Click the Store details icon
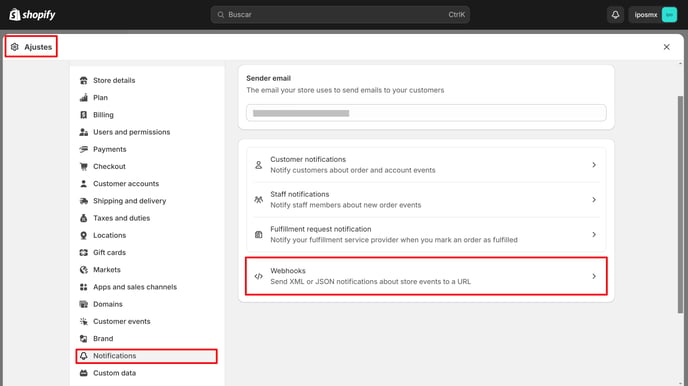This screenshot has height=386, width=688. click(83, 80)
